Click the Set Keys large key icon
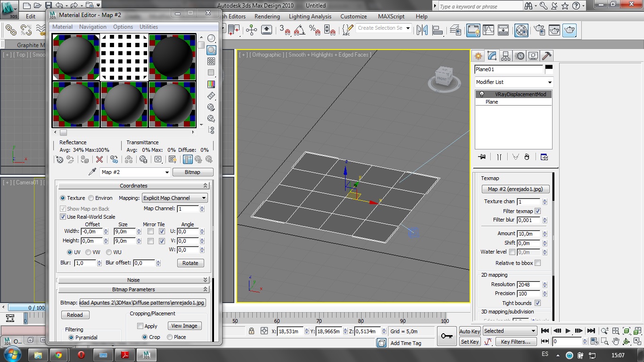The height and width of the screenshot is (362, 644). [x=447, y=336]
